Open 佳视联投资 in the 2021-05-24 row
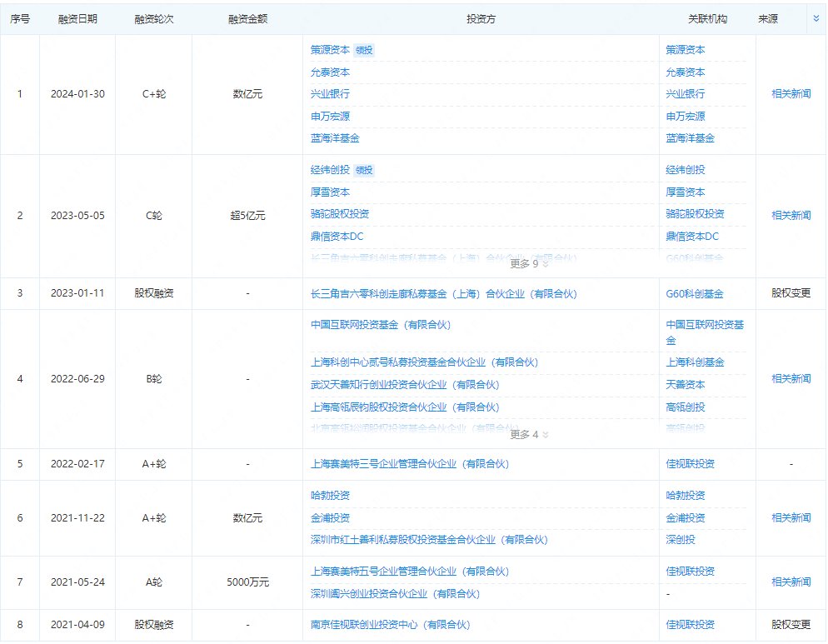 (x=691, y=572)
